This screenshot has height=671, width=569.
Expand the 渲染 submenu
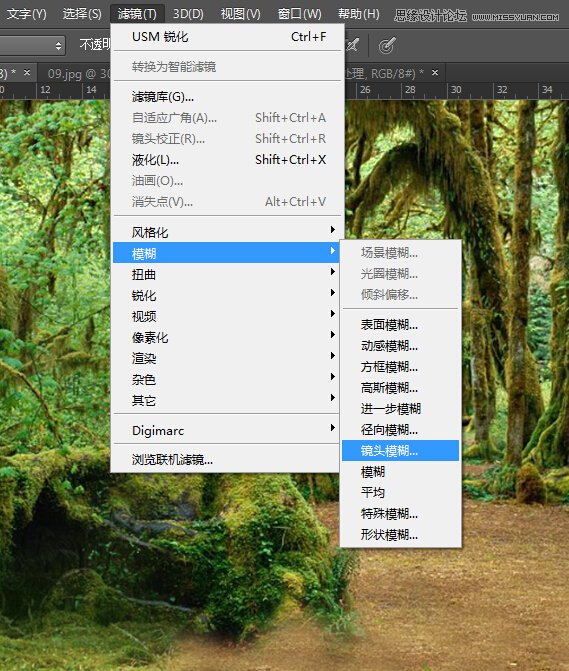[226, 358]
